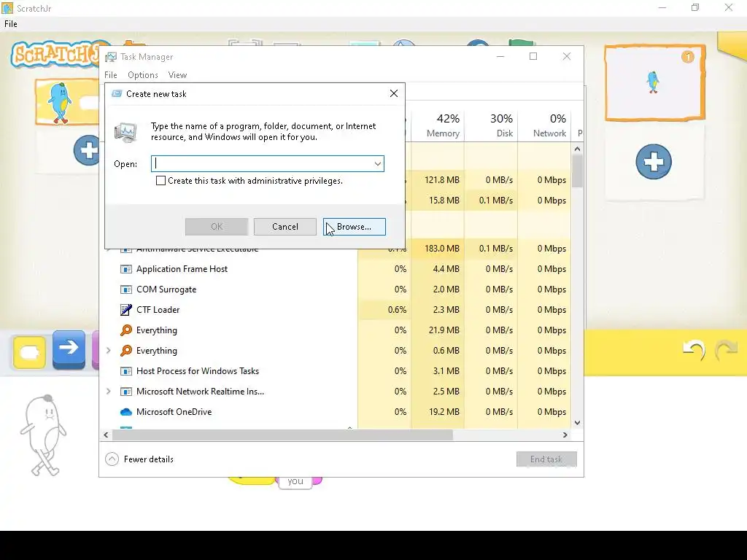The width and height of the screenshot is (747, 560).
Task: Click the first Everything magnifier icon
Action: click(x=125, y=330)
